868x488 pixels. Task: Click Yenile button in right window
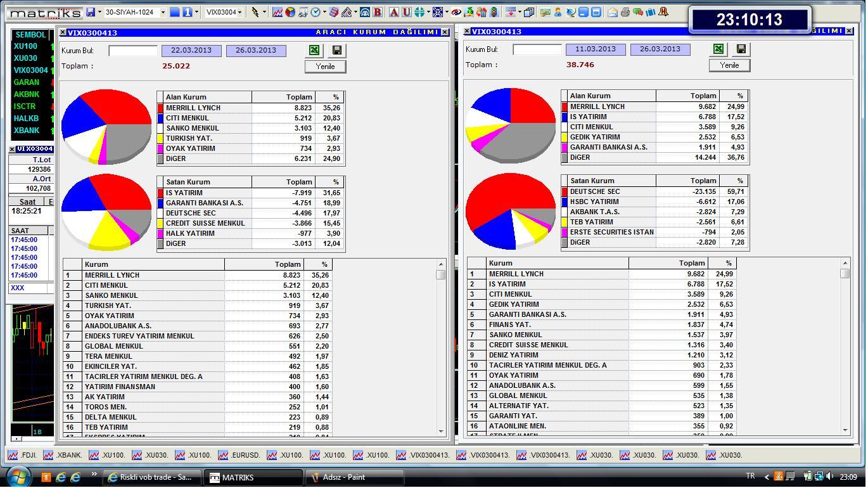tap(729, 65)
